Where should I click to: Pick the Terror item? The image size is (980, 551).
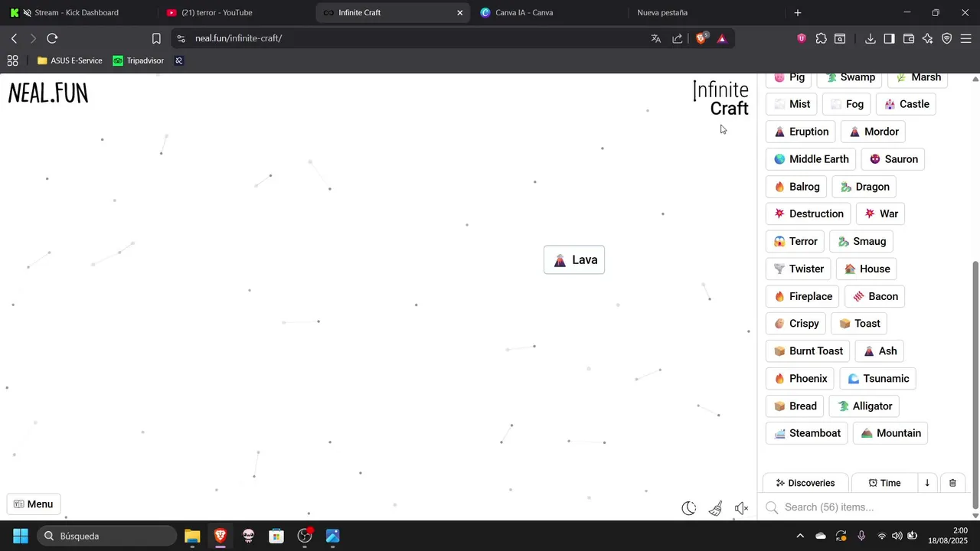(x=796, y=241)
